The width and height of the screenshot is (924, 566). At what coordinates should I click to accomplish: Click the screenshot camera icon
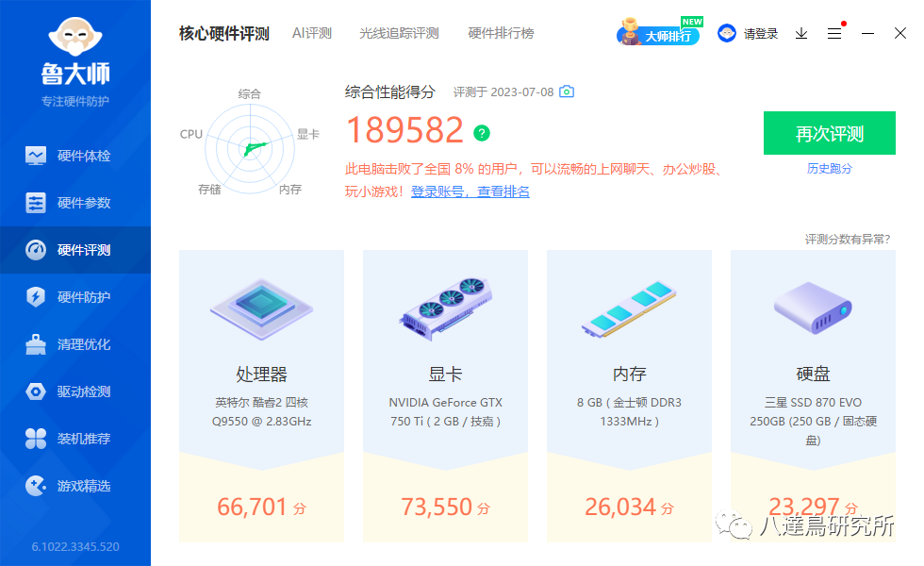567,92
